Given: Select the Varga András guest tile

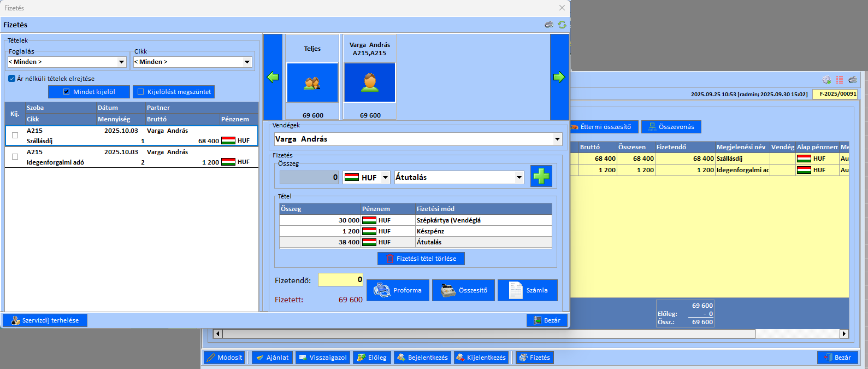Looking at the screenshot, I should click(370, 82).
